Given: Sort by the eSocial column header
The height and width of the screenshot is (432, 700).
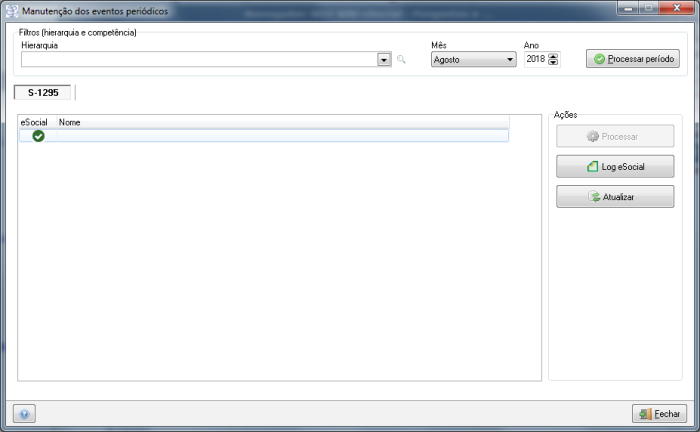Looking at the screenshot, I should click(34, 122).
